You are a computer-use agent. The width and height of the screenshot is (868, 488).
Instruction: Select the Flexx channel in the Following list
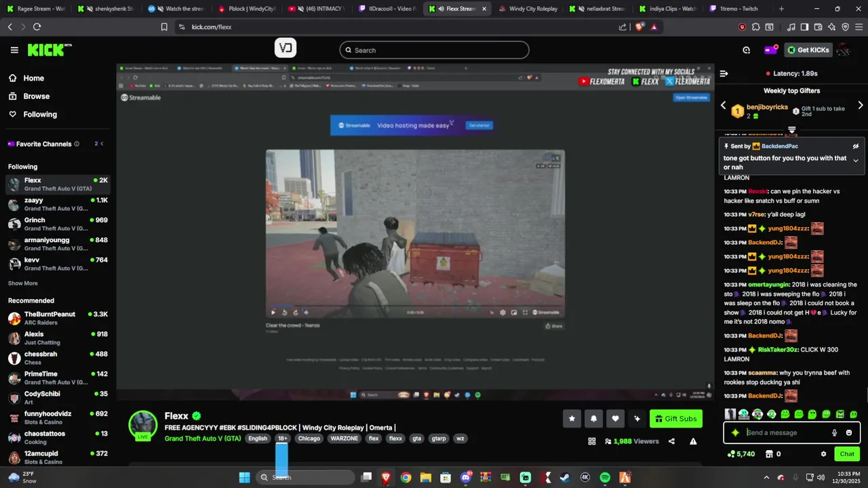click(58, 184)
